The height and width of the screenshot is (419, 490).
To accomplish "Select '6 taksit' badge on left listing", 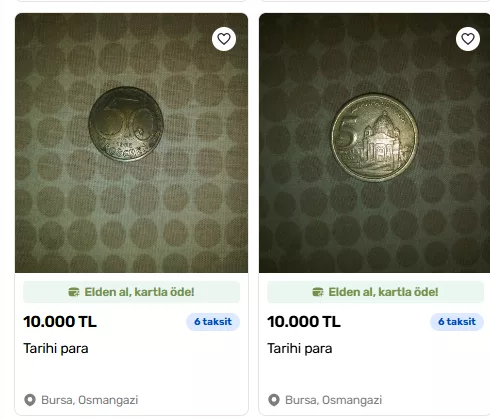I will [x=213, y=322].
